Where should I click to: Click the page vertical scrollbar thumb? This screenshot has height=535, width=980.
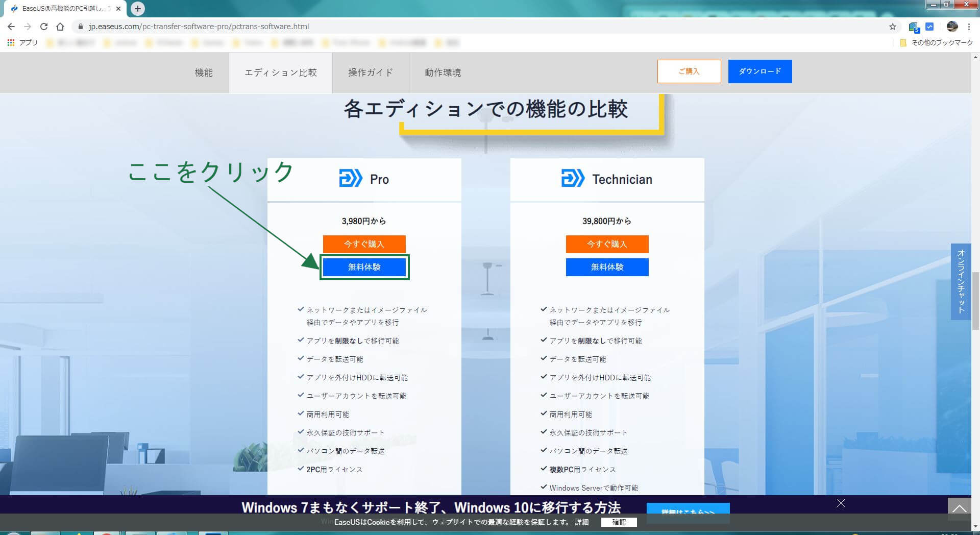[x=975, y=301]
